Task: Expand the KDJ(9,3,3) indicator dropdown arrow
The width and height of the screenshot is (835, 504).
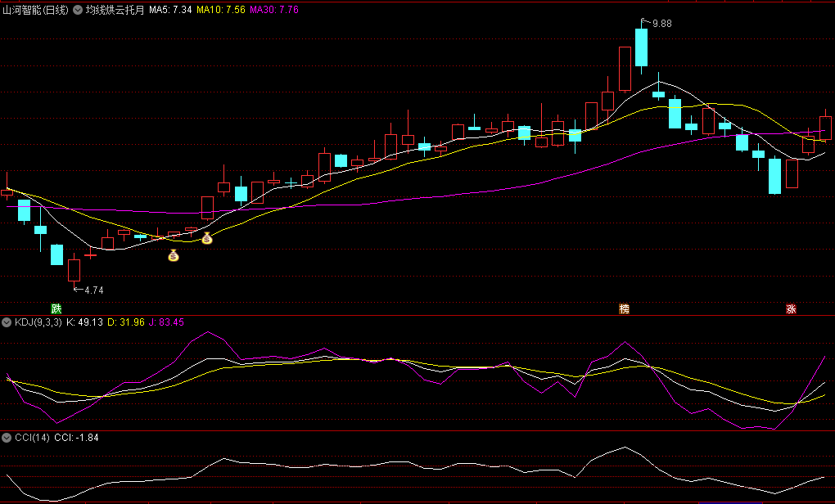Action: point(7,322)
